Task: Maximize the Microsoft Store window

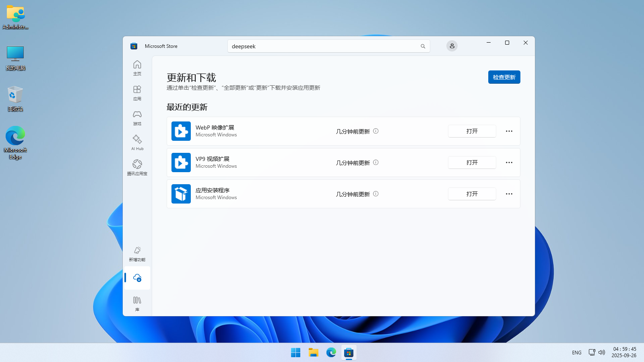Action: tap(507, 43)
